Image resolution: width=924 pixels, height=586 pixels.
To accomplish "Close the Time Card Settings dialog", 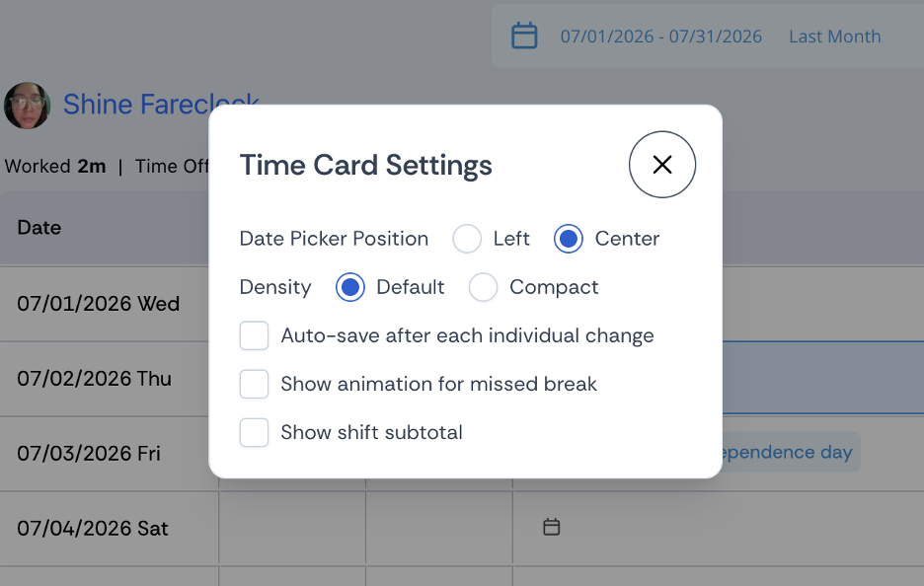I will (662, 165).
